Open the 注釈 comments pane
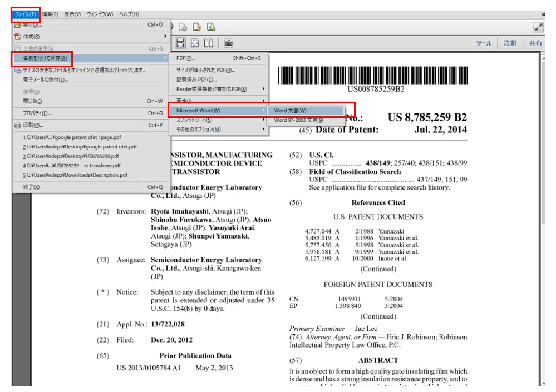Image resolution: width=556 pixels, height=392 pixels. tap(510, 43)
